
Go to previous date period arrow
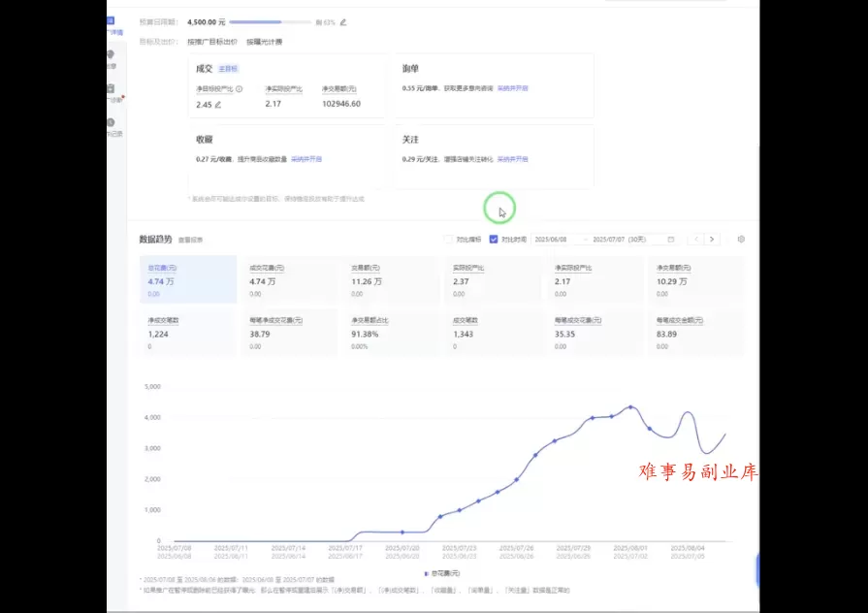click(x=696, y=240)
